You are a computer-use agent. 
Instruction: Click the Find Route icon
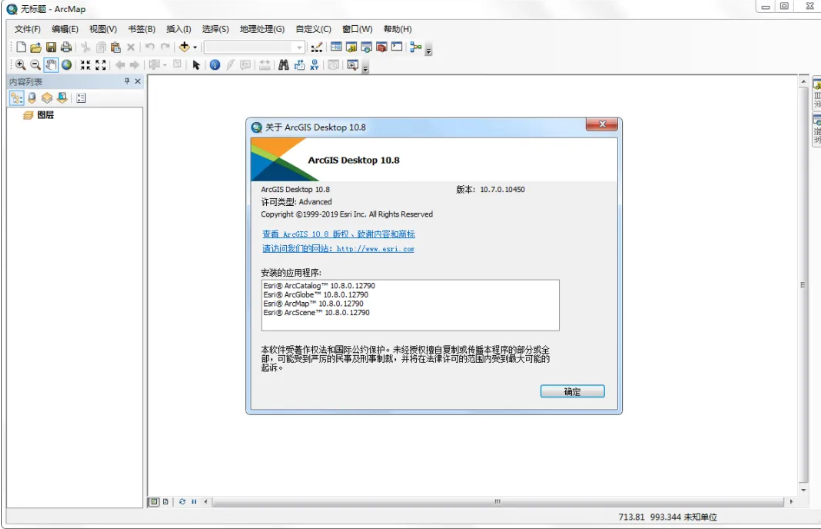pyautogui.click(x=299, y=65)
